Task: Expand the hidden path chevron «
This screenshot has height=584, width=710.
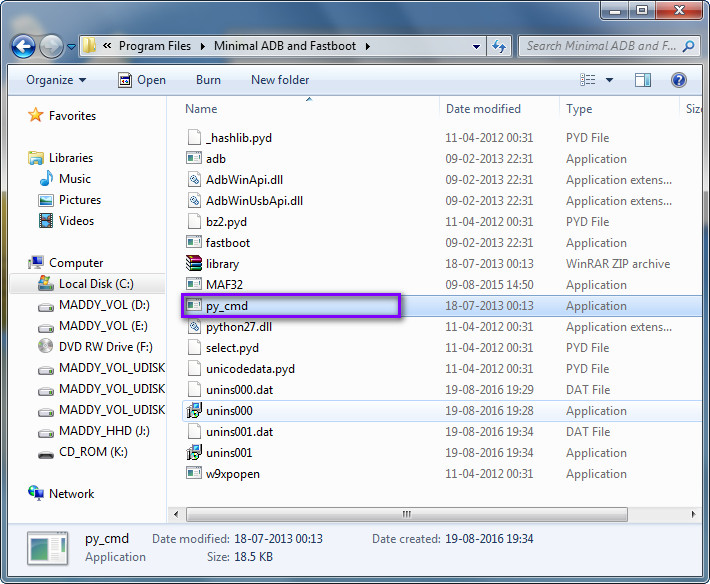Action: [107, 46]
